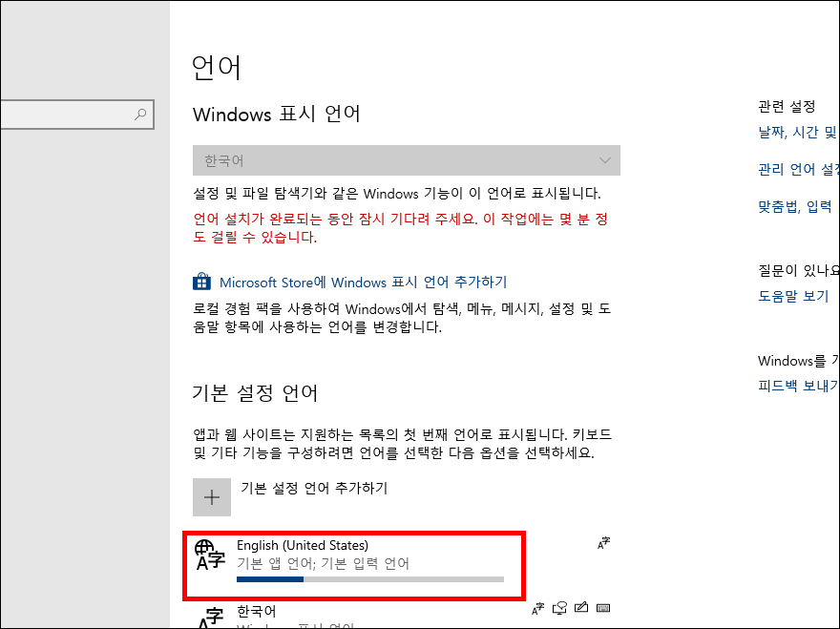
Task: Open the 맞춤법, 입력 settings link
Action: tap(795, 206)
